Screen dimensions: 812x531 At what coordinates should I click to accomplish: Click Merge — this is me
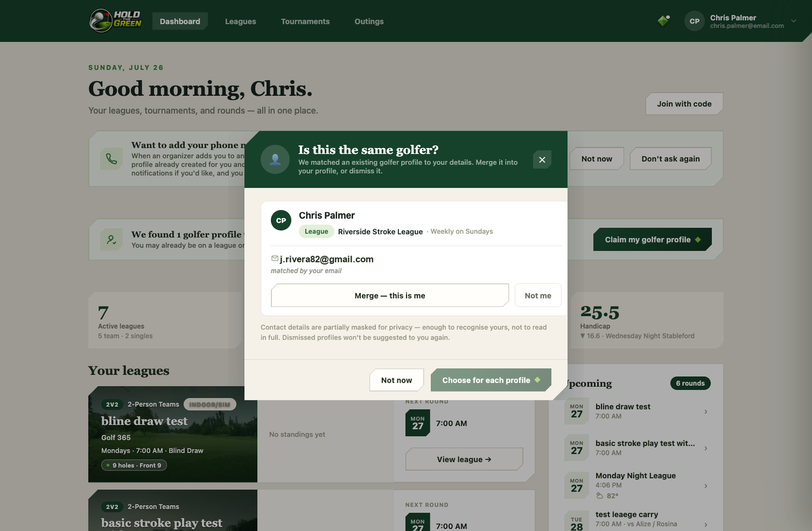pos(390,295)
